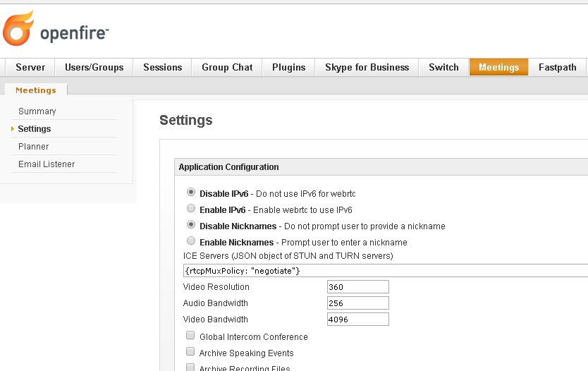Click the Video Resolution input field
Viewport: 588px width, 371px height.
(358, 287)
